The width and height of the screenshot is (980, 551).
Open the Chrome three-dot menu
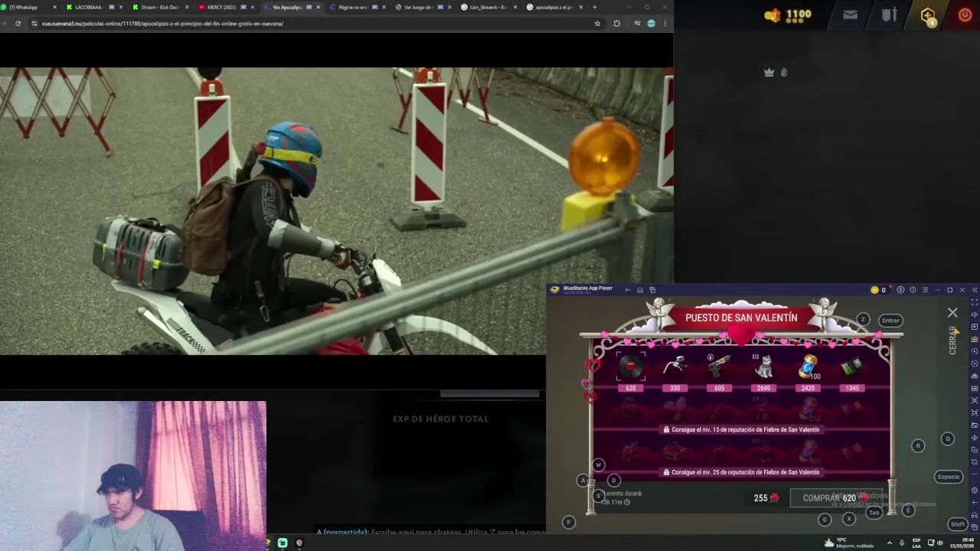665,24
